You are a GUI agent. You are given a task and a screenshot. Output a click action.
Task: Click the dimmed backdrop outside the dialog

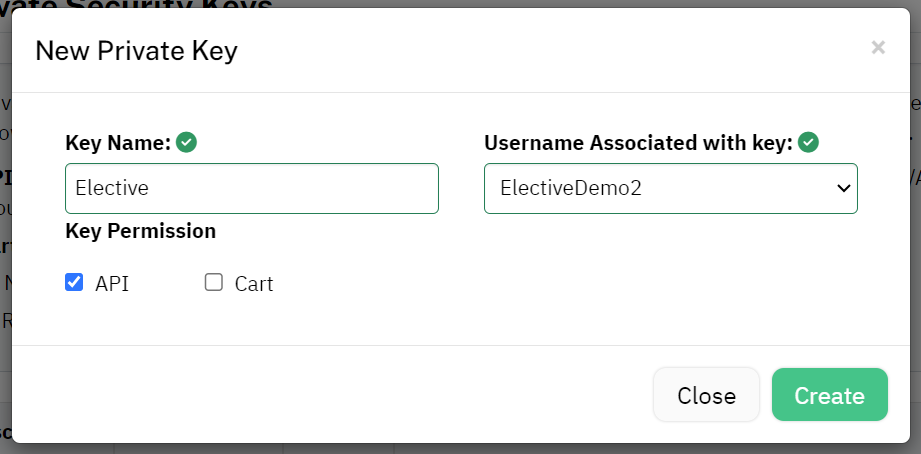click(5, 235)
